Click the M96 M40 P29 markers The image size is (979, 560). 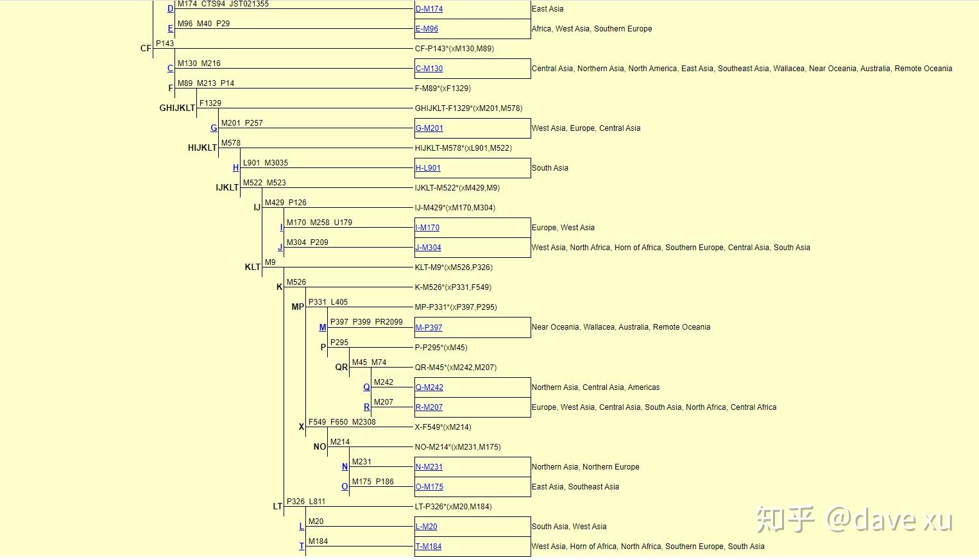203,24
